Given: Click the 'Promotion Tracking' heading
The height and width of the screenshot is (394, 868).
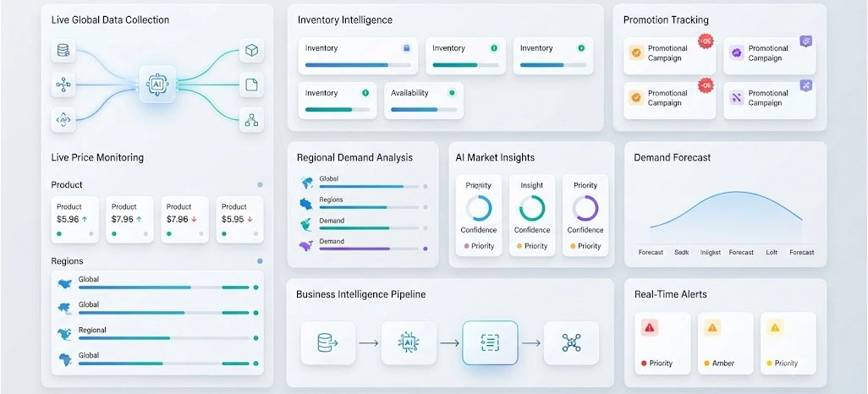Looking at the screenshot, I should point(666,20).
